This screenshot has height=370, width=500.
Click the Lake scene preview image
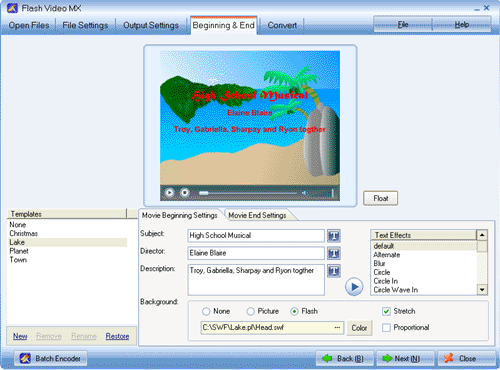point(250,117)
